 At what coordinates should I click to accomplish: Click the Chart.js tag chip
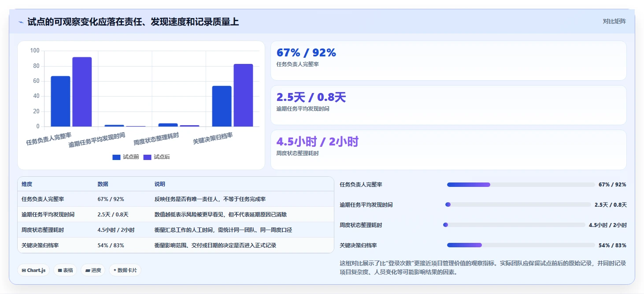click(x=33, y=270)
